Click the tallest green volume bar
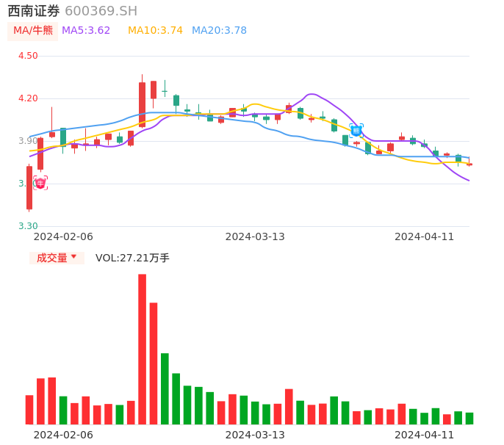This screenshot has height=445, width=504. pos(165,388)
